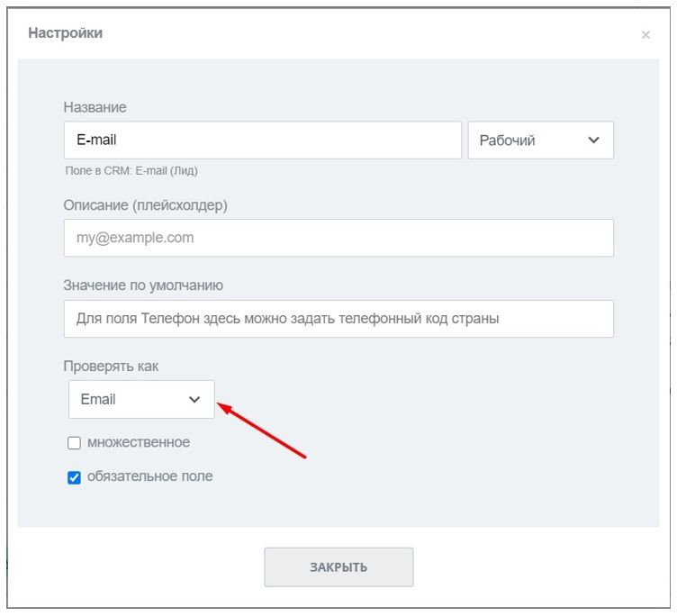Click the chevron arrow beside Рабочий

[x=593, y=140]
